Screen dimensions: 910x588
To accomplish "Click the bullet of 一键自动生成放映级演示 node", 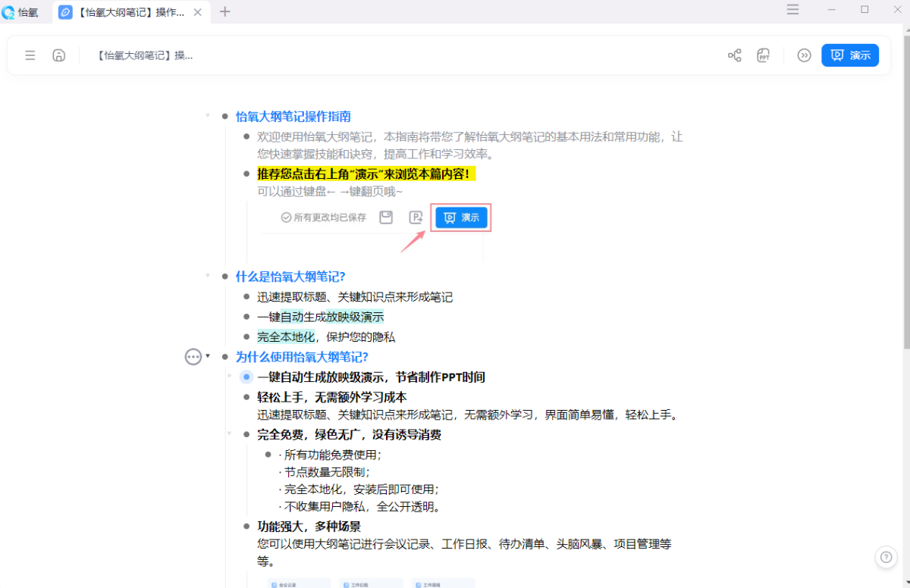I will (x=246, y=377).
